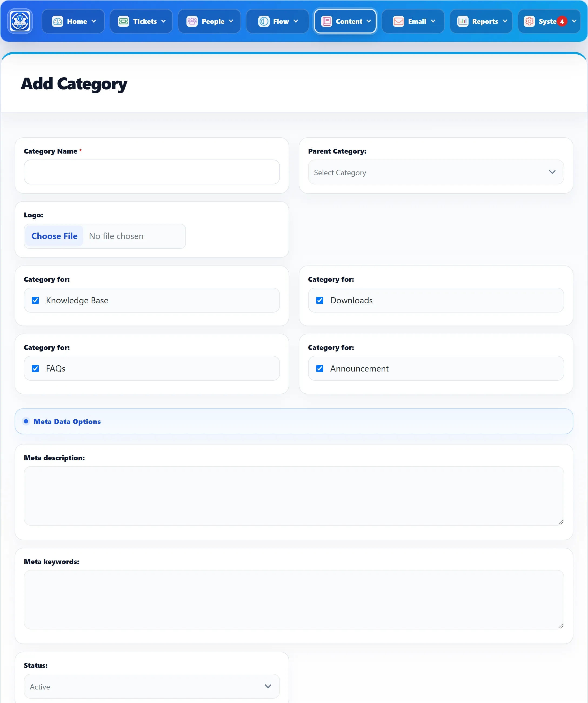Viewport: 588px width, 703px height.
Task: Open the Parent Category dropdown
Action: point(436,172)
